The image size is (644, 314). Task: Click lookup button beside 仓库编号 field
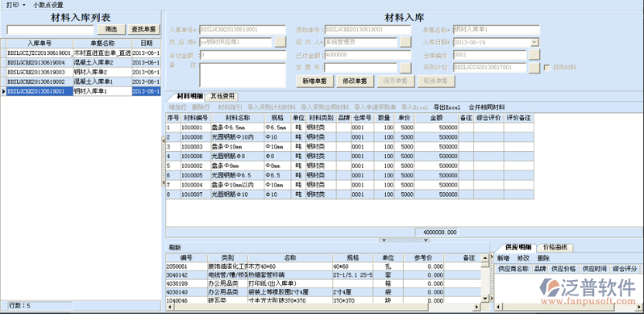(x=534, y=55)
